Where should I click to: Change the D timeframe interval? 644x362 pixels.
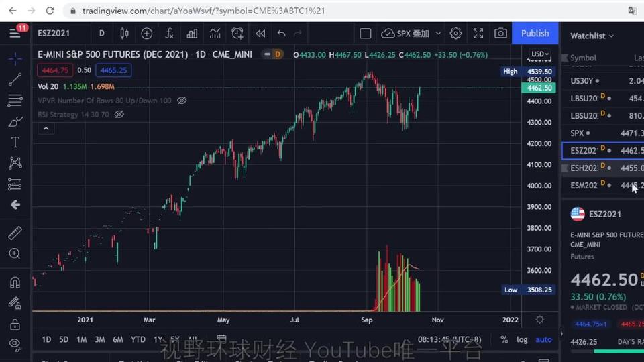click(x=101, y=34)
